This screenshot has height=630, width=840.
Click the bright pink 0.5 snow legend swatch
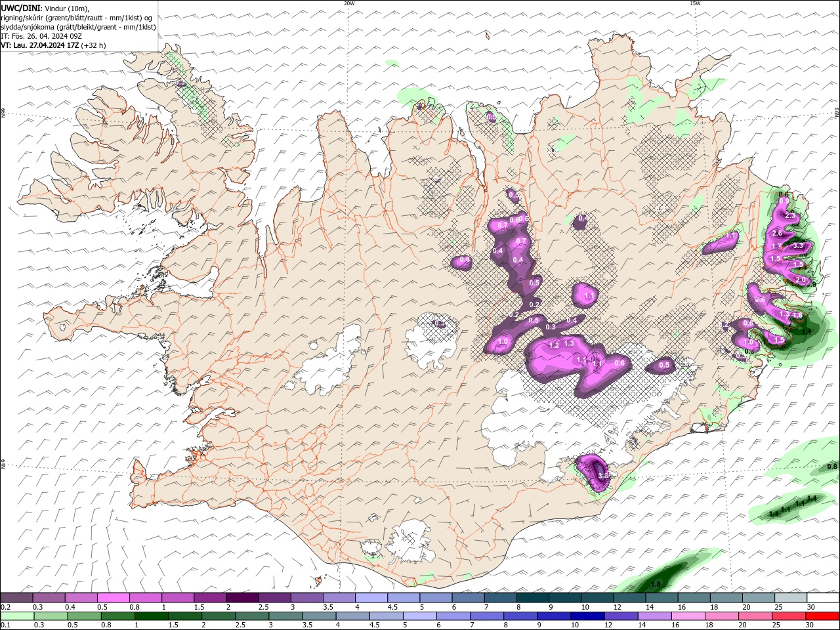tap(114, 598)
